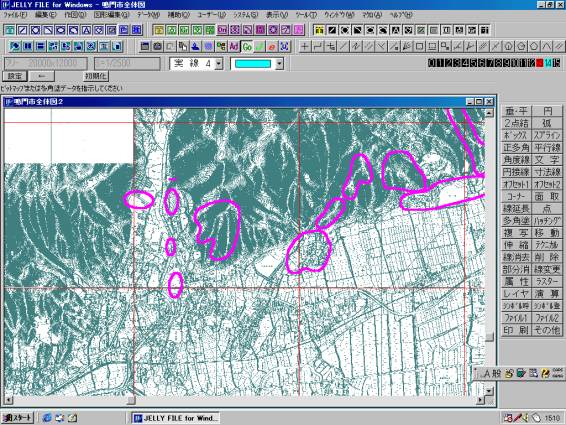The image size is (566, 425).
Task: Open the データ menu
Action: click(x=148, y=15)
